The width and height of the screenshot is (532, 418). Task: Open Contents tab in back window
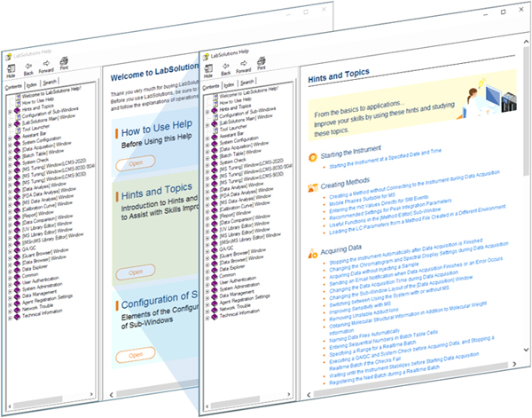point(13,87)
